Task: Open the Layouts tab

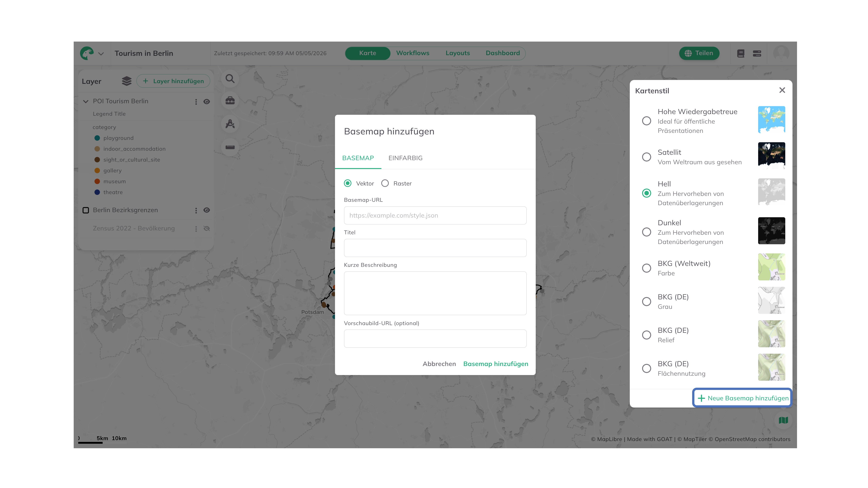Action: click(x=457, y=53)
